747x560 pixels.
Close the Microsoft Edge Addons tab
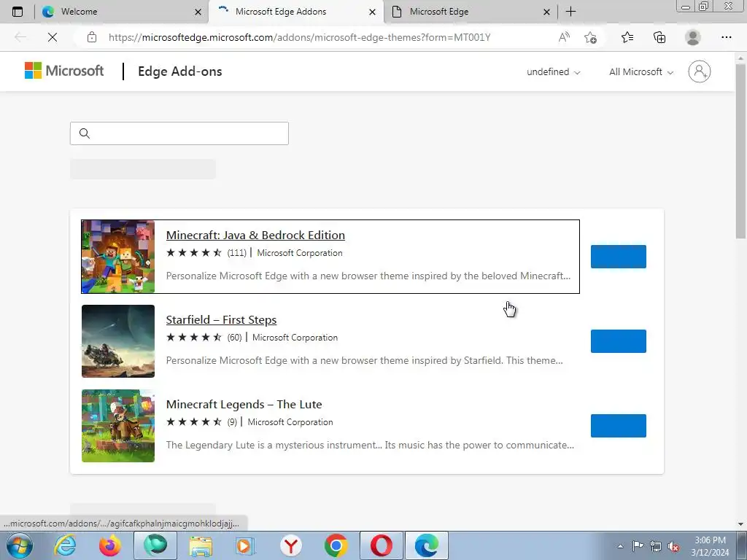(x=373, y=12)
